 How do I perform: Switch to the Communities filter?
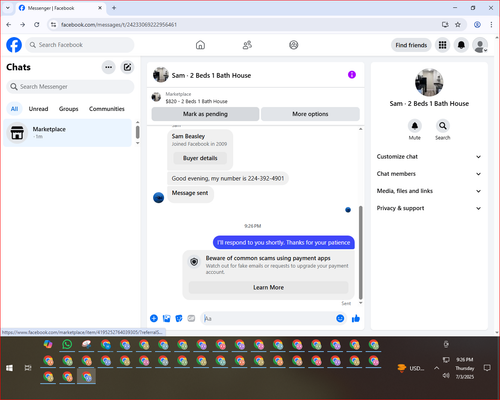point(107,109)
